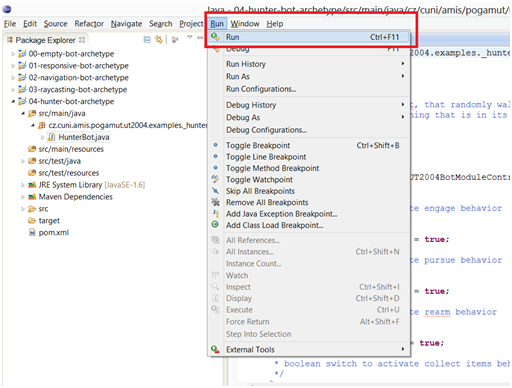Open the Run As submenu

(309, 76)
